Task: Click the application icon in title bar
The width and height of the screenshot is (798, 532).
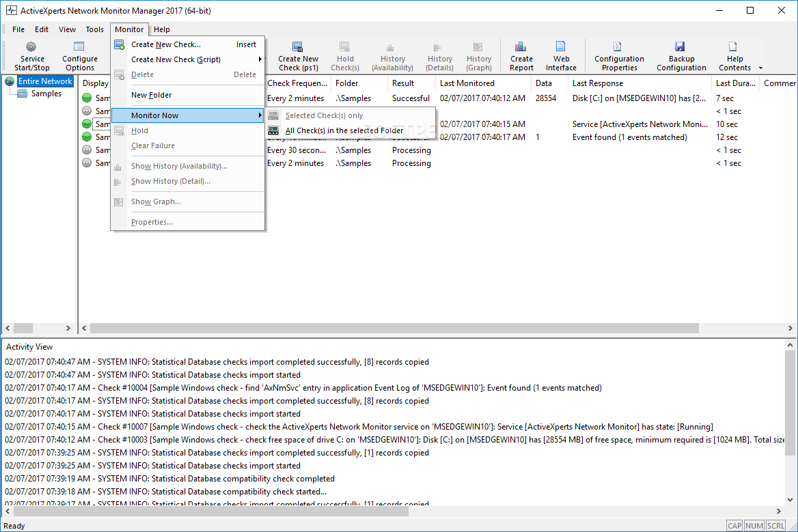Action: (11, 10)
